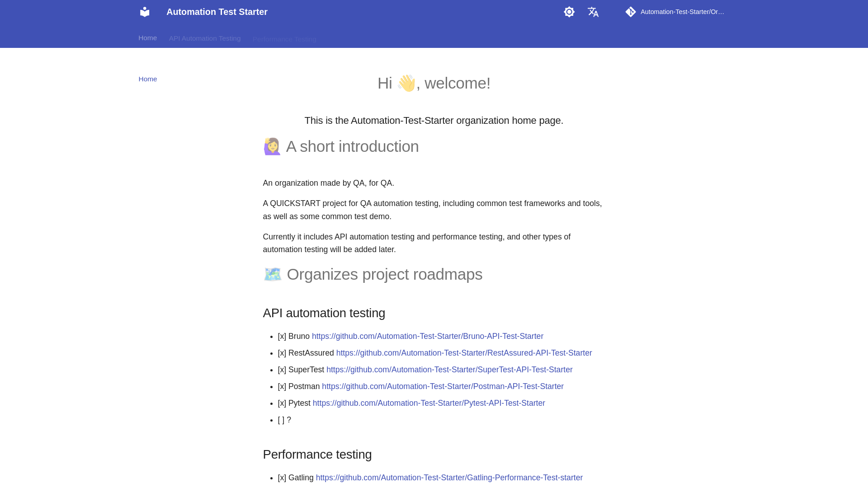Switch to API Automation Testing tab

[205, 38]
